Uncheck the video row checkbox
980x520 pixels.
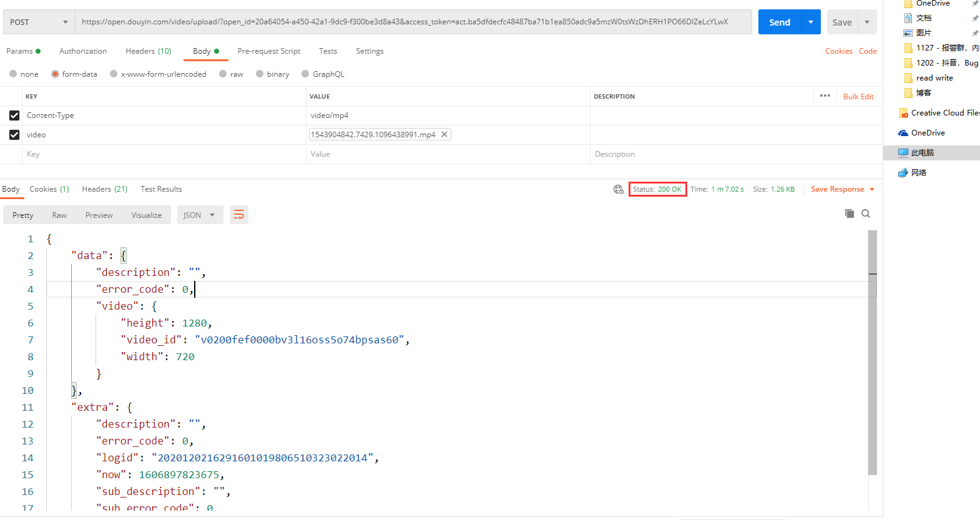pyautogui.click(x=14, y=135)
